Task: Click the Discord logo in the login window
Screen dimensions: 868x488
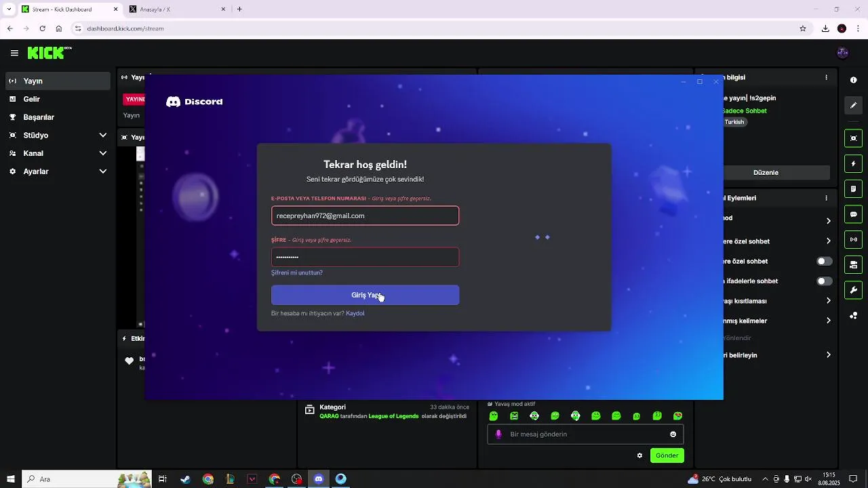Action: (194, 102)
